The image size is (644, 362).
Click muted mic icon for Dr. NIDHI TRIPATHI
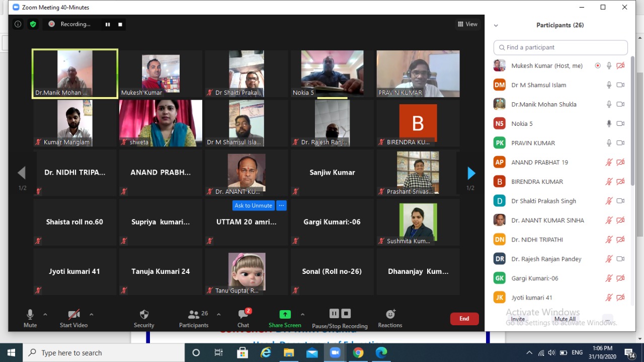point(609,240)
